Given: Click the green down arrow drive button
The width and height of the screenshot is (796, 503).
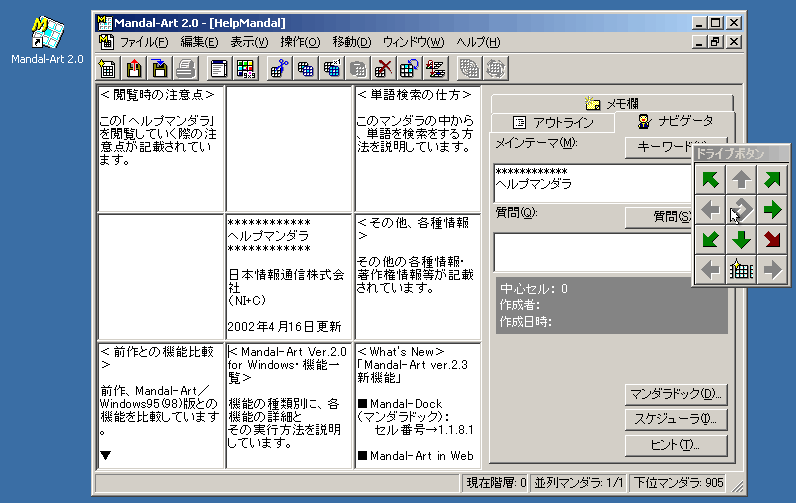Looking at the screenshot, I should point(741,239).
